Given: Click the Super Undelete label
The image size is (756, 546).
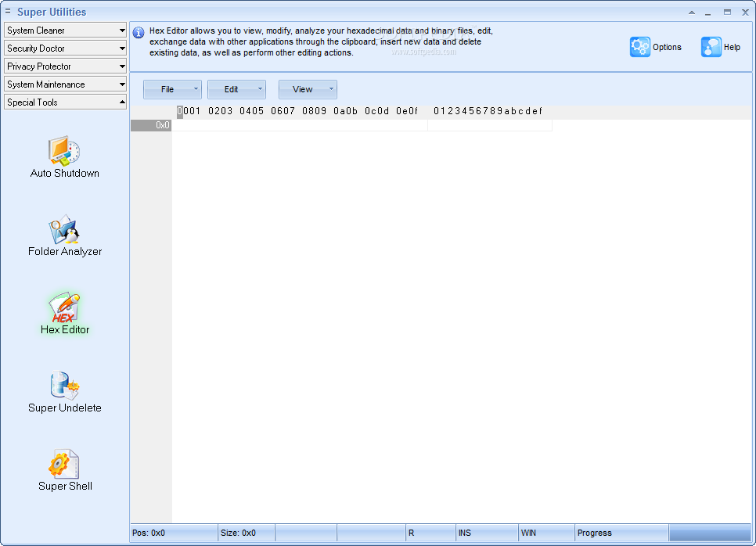Looking at the screenshot, I should 65,408.
